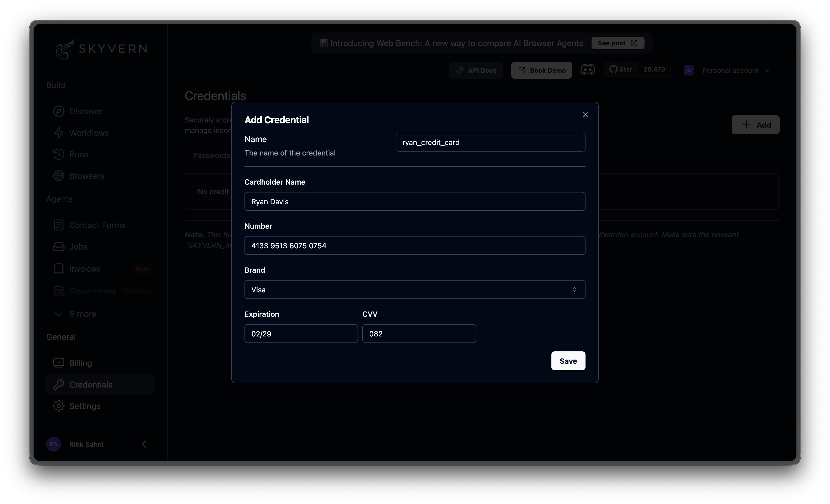Open Government building icon
The height and width of the screenshot is (504, 830).
(58, 291)
